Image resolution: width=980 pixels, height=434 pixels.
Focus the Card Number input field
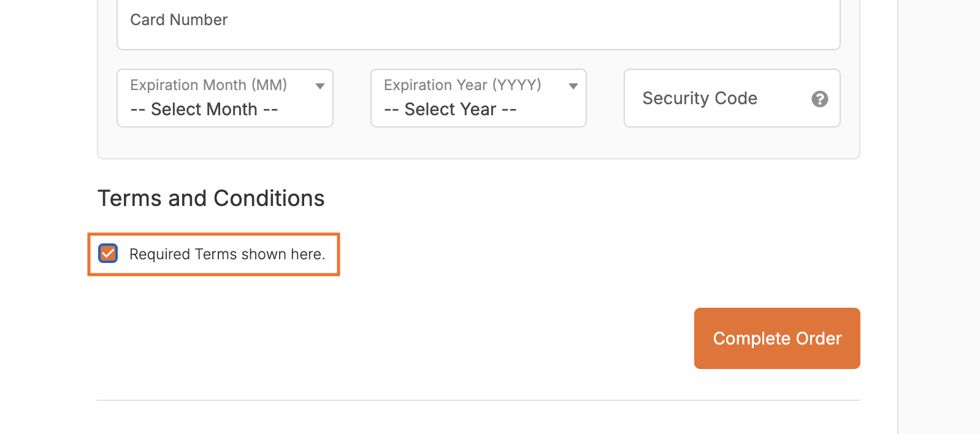click(478, 25)
